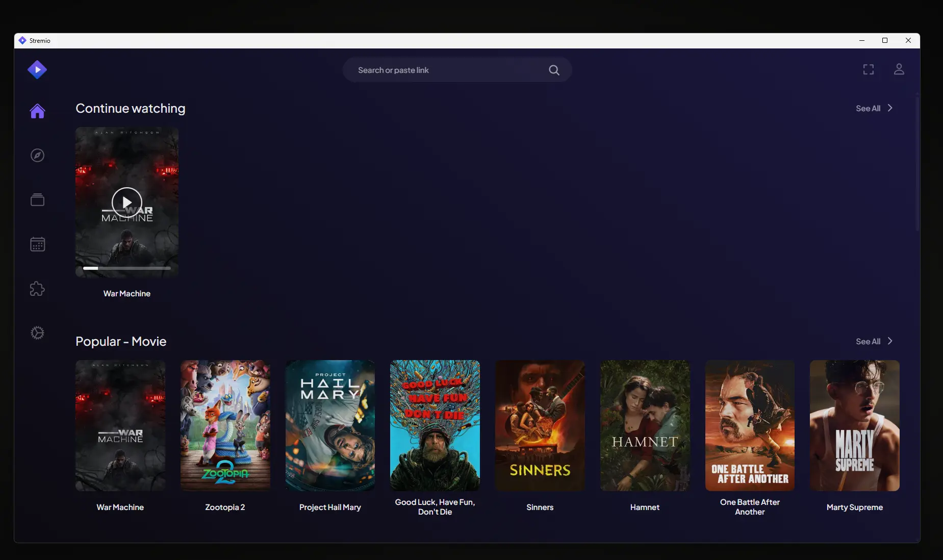Expand Popular - Movie with chevron arrow

(x=890, y=341)
